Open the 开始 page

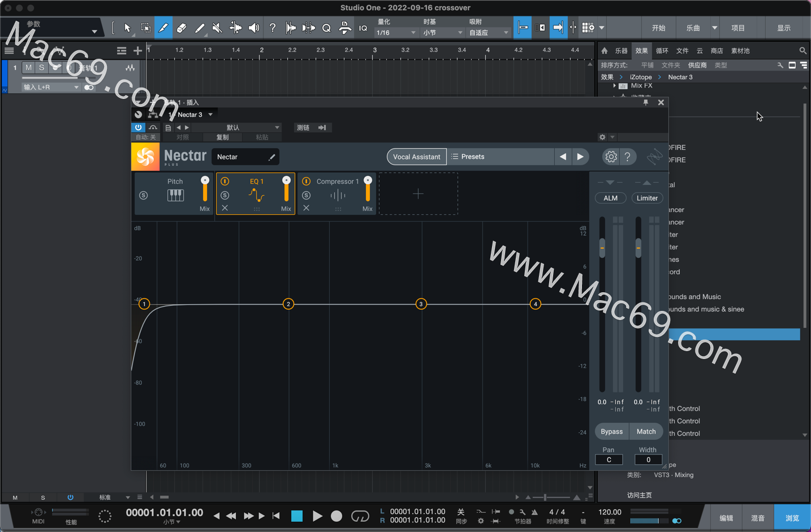[x=658, y=28]
